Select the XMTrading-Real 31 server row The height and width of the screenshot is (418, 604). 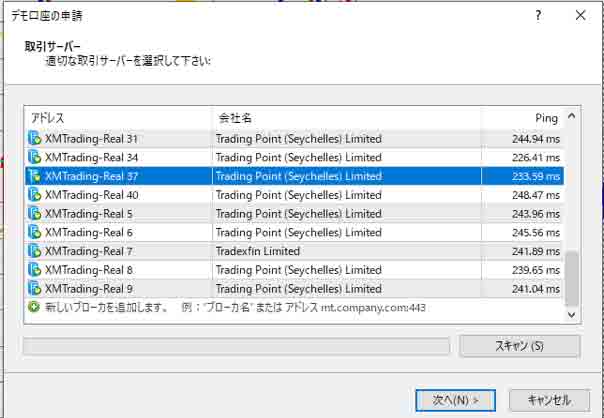click(294, 139)
